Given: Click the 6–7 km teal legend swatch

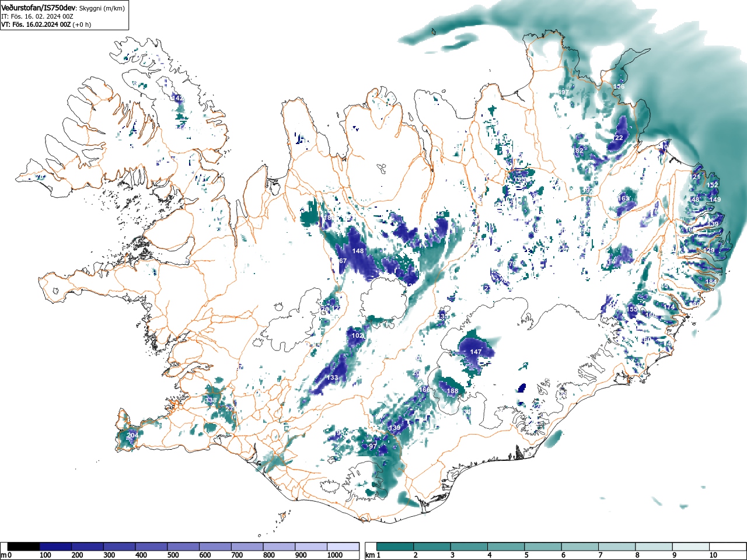Looking at the screenshot, I should point(581,547).
